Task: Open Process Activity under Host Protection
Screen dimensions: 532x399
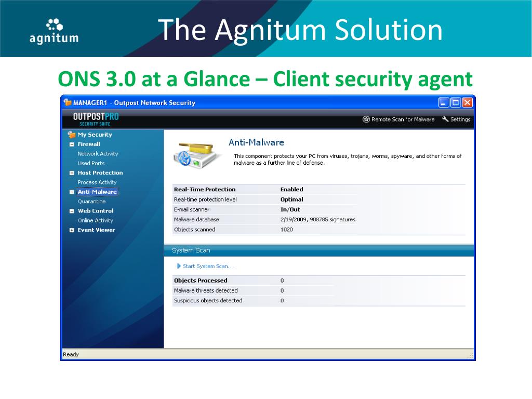Action: click(97, 182)
